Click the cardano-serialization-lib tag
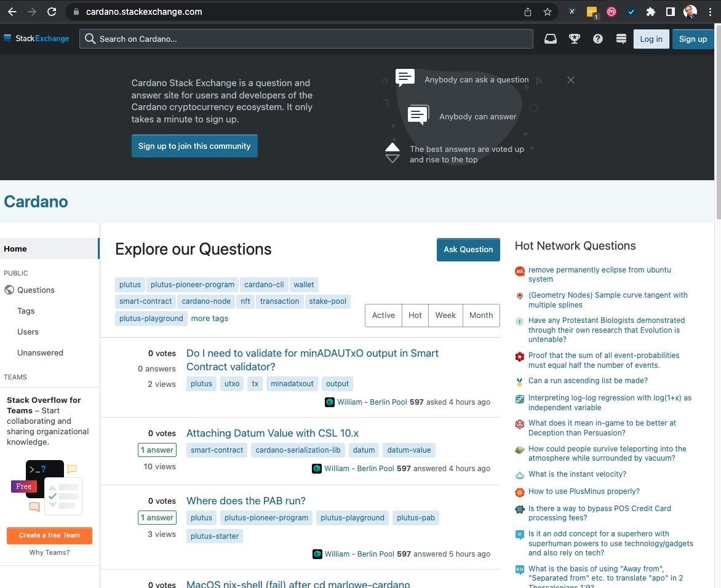Screen dimensions: 721x588 (298, 450)
